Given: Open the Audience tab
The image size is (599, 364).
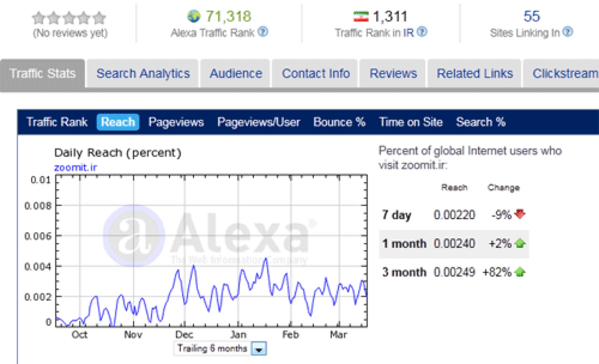Looking at the screenshot, I should coord(236,74).
